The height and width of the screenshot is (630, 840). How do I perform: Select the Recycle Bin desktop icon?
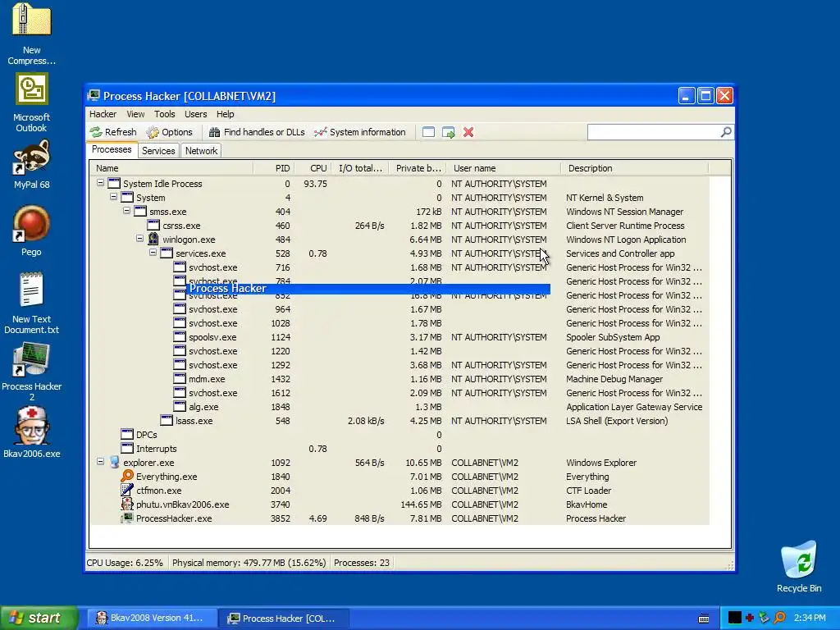click(799, 567)
